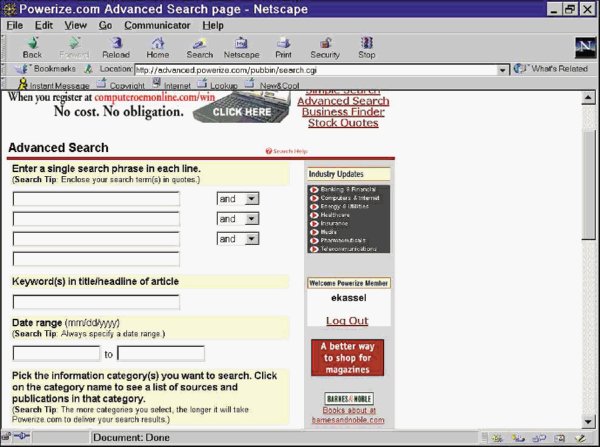Open Address Book from the component bar
Image resolution: width=600 pixels, height=447 pixels.
point(560,437)
